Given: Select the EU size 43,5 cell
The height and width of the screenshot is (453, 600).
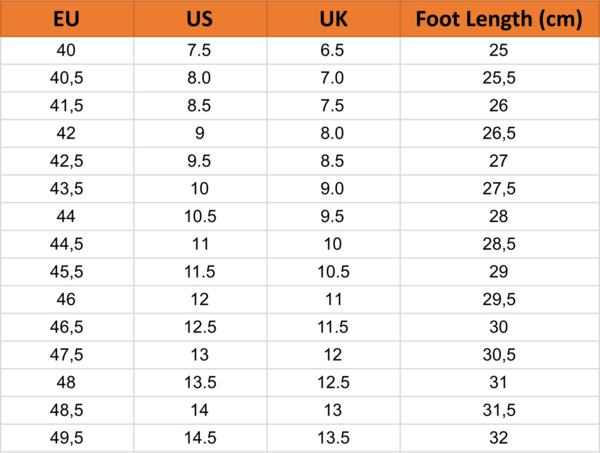Looking at the screenshot, I should point(67,188).
